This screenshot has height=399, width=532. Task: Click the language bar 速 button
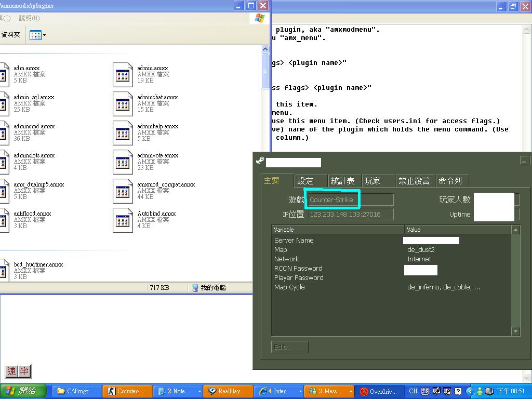coord(11,371)
